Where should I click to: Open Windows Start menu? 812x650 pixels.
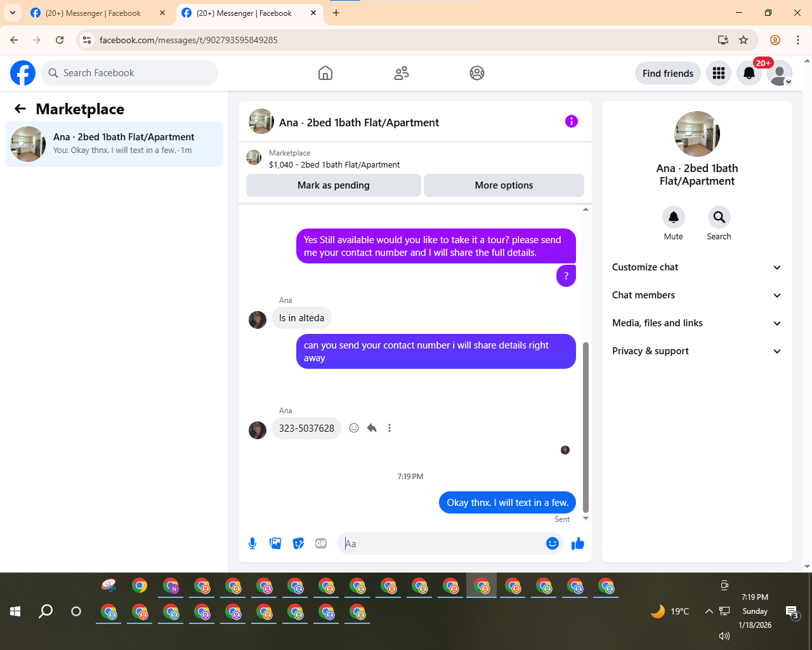[15, 611]
